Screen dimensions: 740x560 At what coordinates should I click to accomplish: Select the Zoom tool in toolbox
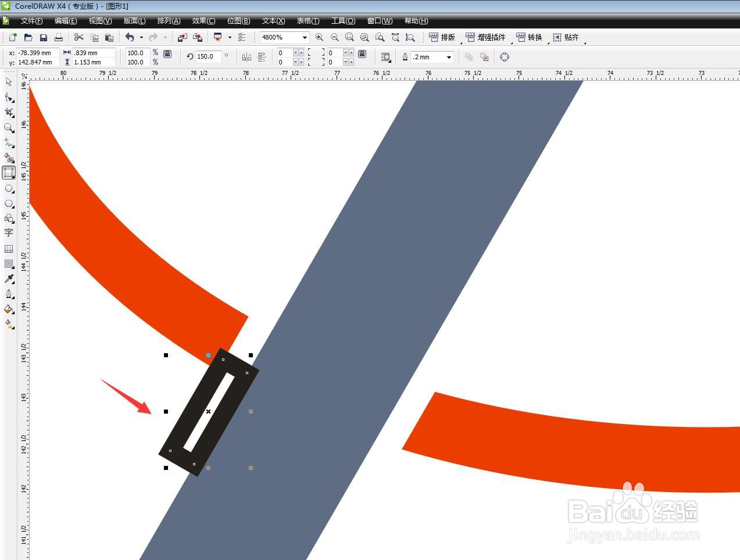(x=9, y=127)
